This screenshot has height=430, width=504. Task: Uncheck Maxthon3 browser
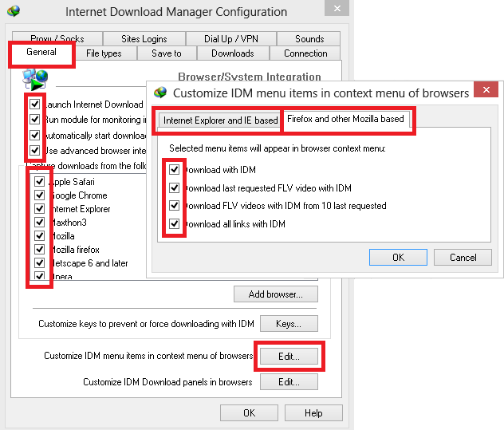(x=40, y=223)
